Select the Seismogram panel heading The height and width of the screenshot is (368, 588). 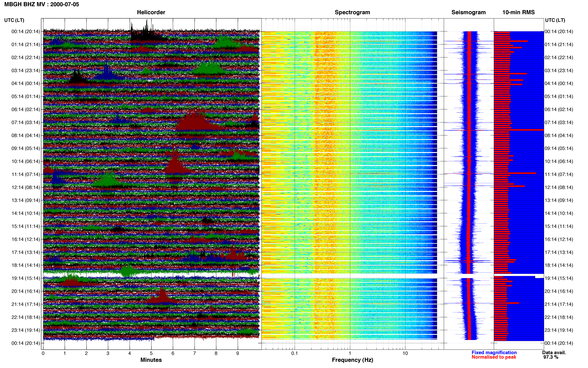pyautogui.click(x=468, y=12)
